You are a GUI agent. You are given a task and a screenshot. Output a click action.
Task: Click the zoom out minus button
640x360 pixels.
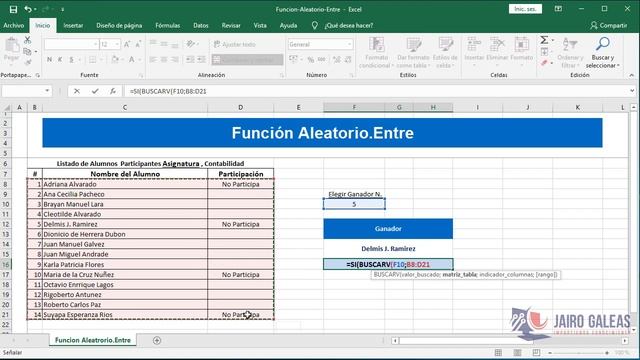pos(550,353)
